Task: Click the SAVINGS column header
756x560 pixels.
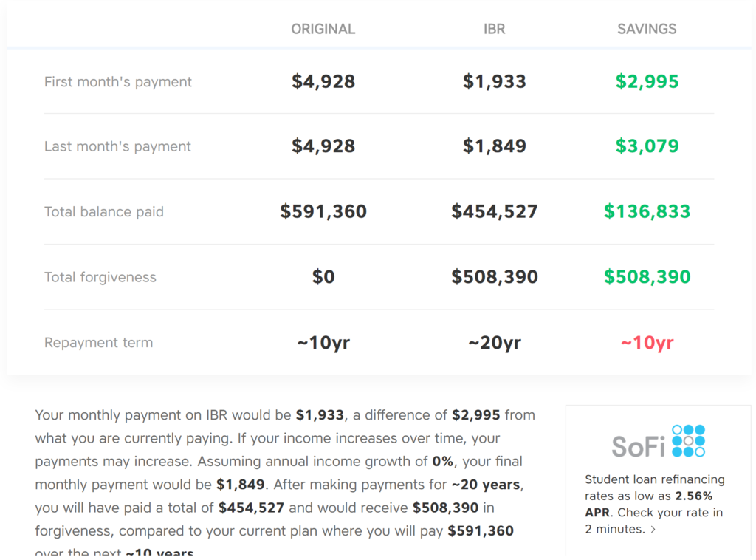Action: 647,29
